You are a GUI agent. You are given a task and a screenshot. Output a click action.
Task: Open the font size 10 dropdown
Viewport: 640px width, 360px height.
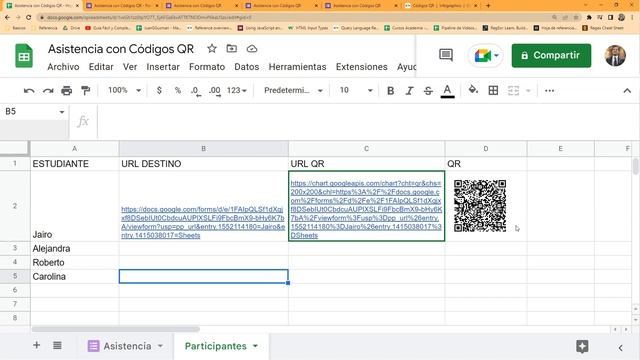pos(356,90)
